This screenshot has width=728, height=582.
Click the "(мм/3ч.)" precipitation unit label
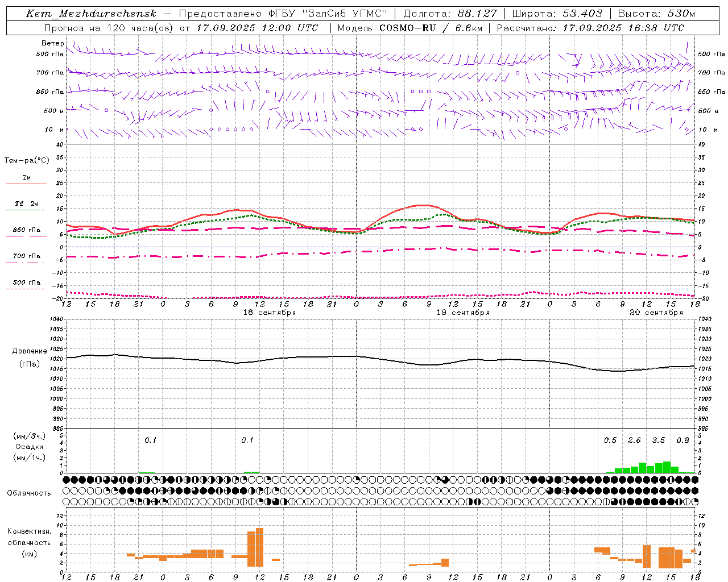[x=29, y=436]
